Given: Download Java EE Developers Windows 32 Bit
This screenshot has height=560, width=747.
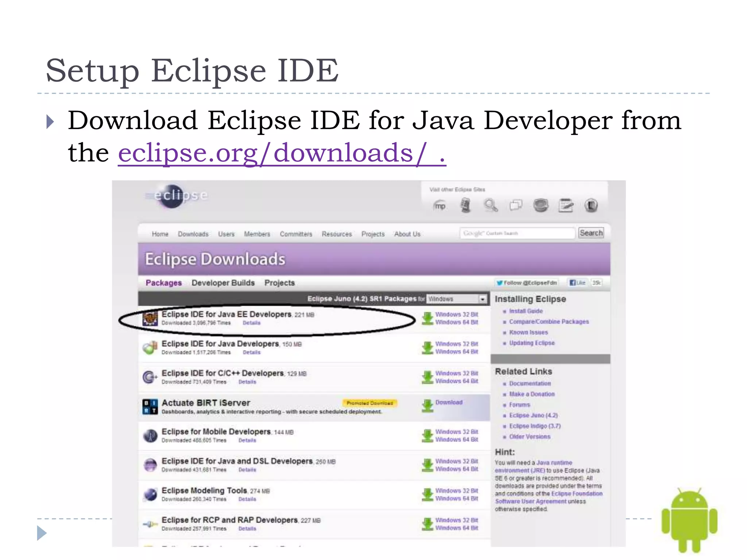Looking at the screenshot, I should tap(456, 314).
